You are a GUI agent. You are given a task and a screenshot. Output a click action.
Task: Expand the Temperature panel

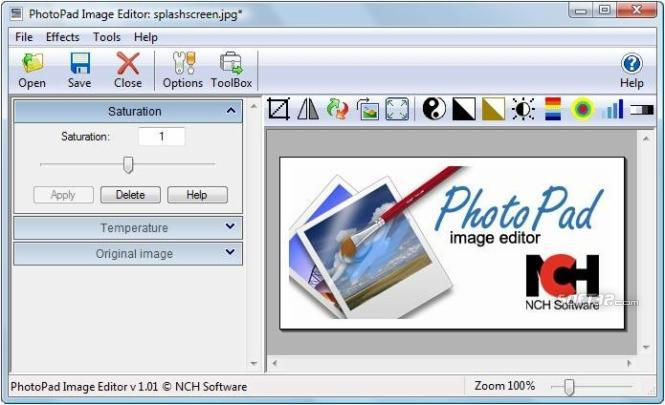click(128, 228)
